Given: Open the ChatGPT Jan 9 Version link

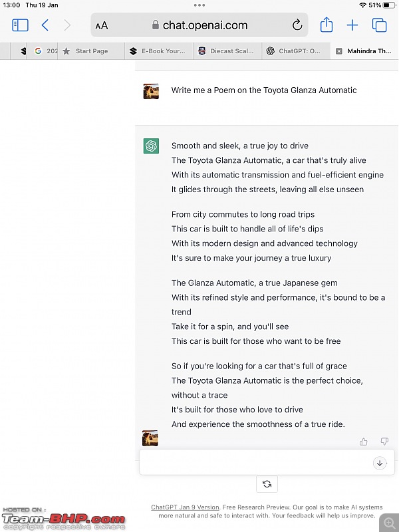Looking at the screenshot, I should click(186, 507).
